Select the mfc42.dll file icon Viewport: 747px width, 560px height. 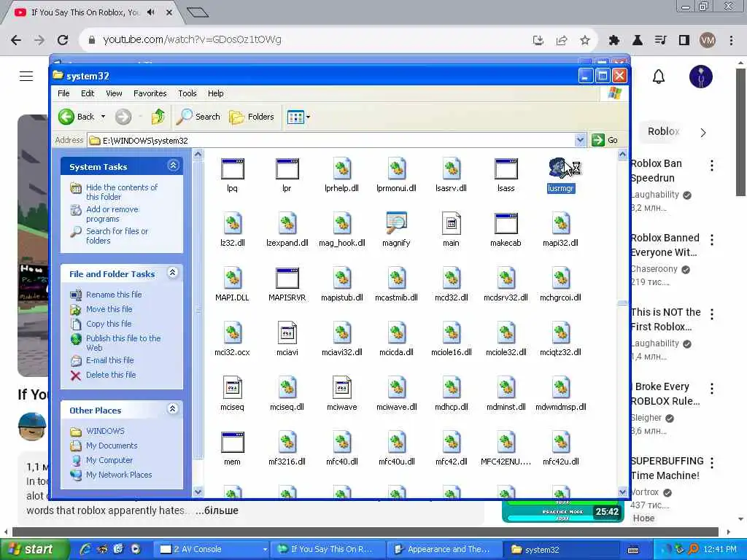pyautogui.click(x=451, y=442)
